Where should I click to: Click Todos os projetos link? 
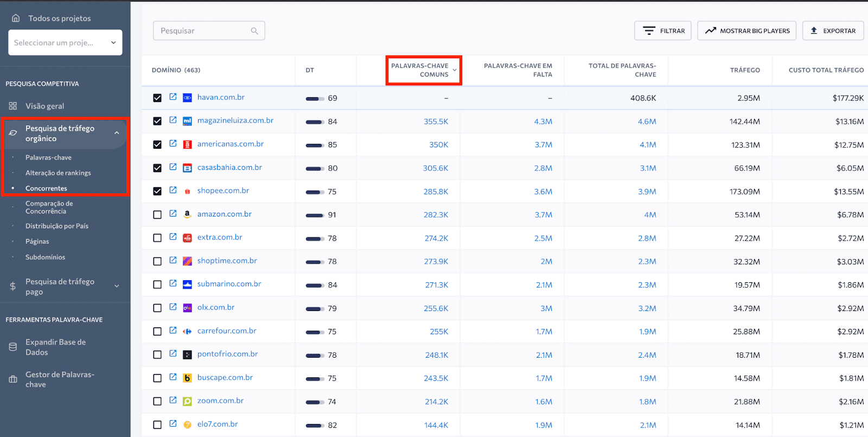(60, 18)
